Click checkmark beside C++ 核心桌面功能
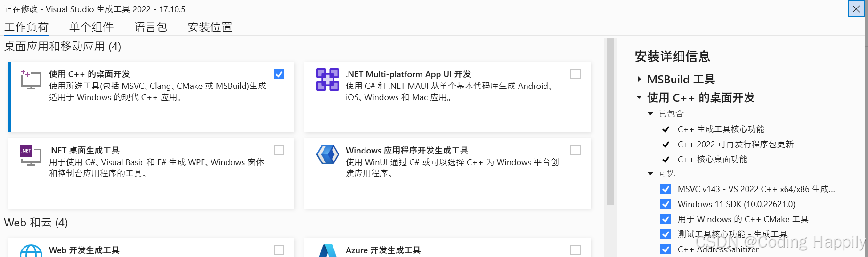The height and width of the screenshot is (257, 868). tap(665, 160)
